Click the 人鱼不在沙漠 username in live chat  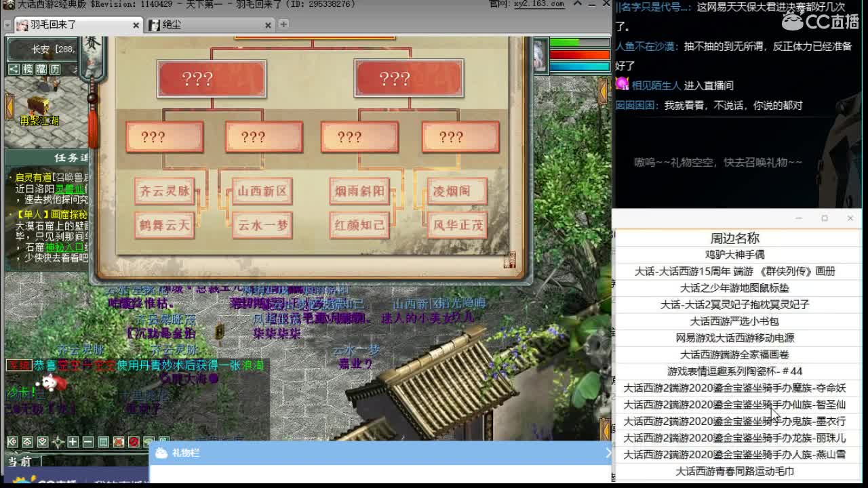[x=646, y=47]
